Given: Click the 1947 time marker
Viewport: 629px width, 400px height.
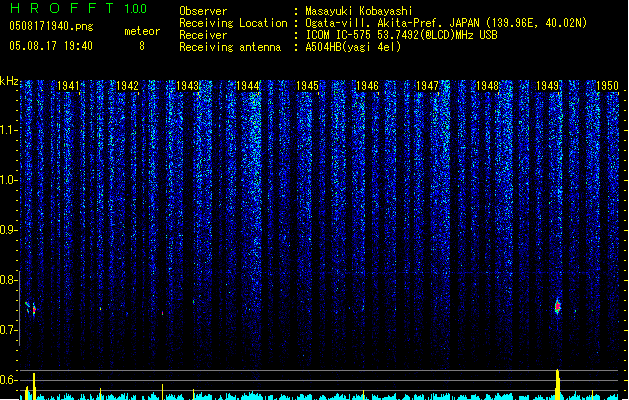Looking at the screenshot, I should pos(427,86).
